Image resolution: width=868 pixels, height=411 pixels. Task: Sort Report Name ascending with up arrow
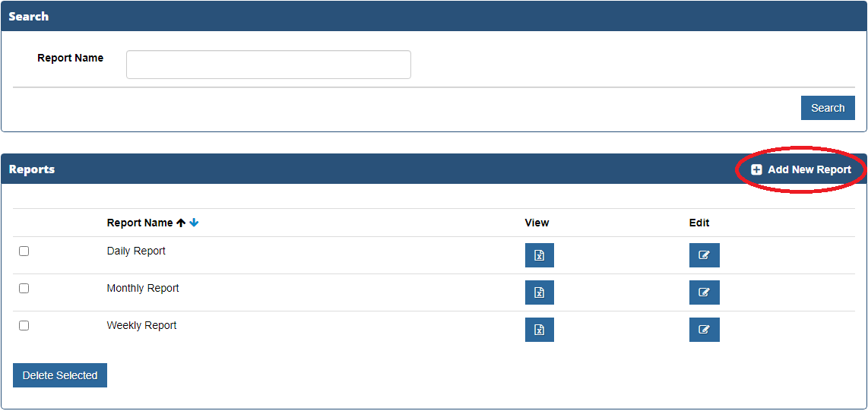[181, 223]
